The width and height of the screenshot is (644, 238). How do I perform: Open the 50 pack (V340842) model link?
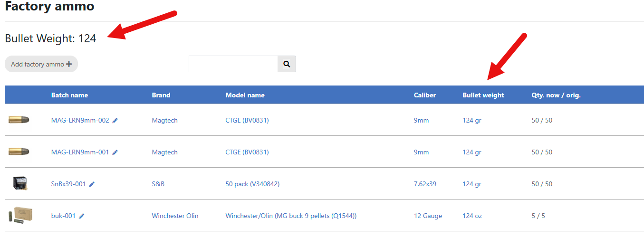(252, 184)
